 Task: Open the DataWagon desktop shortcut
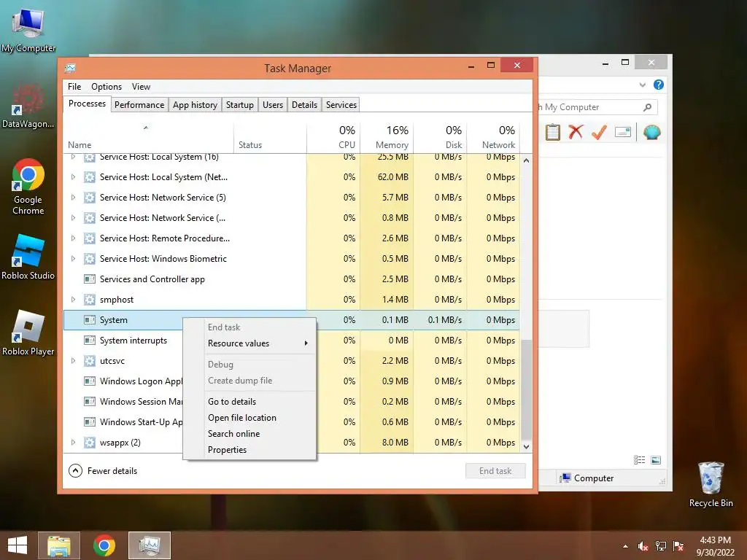[28, 106]
